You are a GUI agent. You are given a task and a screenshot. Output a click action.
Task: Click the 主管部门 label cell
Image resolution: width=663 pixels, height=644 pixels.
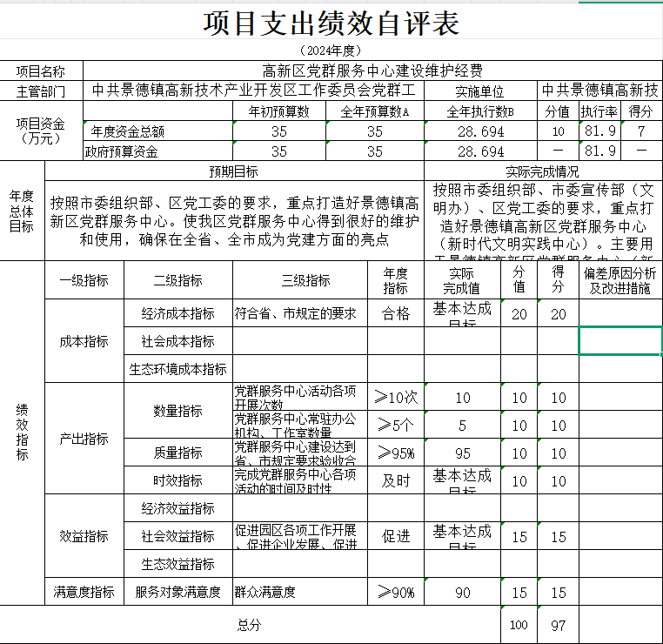(41, 91)
